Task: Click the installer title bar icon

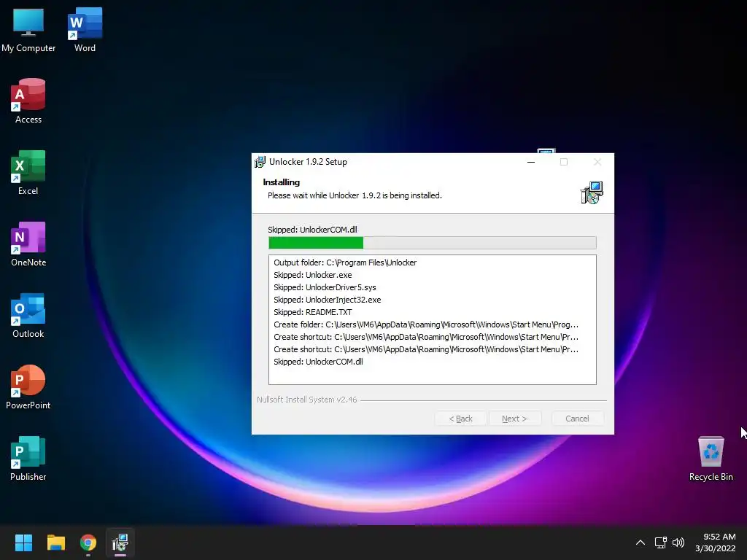Action: [x=260, y=162]
